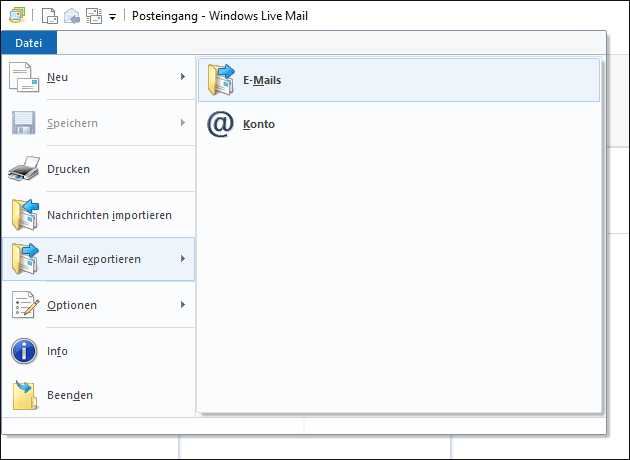
Task: Click the grayed-out Speichern entry
Action: [98, 123]
